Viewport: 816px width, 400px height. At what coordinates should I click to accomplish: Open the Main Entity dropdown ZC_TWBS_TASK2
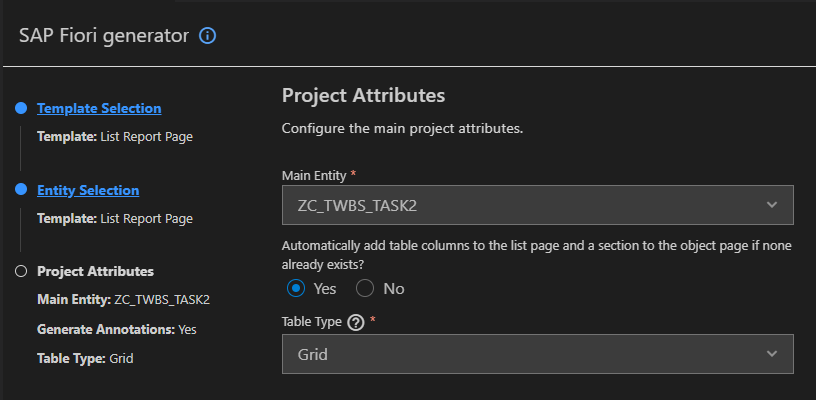pyautogui.click(x=538, y=205)
